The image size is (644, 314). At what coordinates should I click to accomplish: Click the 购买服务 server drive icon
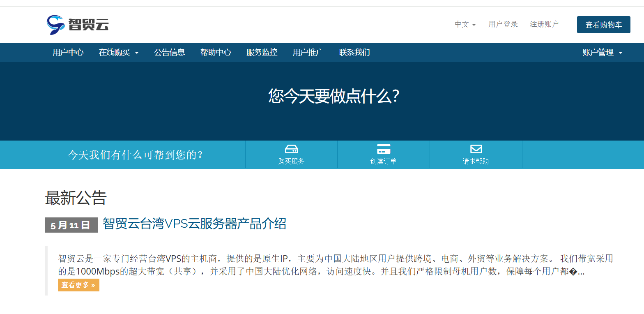coord(291,149)
